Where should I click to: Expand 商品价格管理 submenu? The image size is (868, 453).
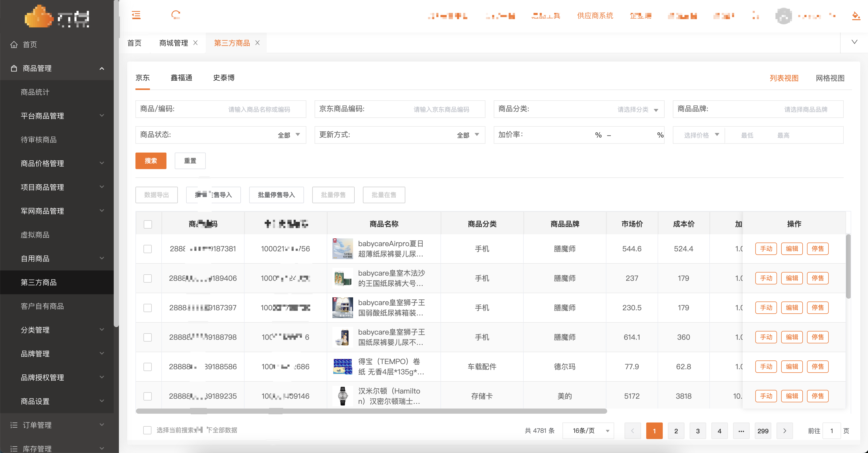102,163
